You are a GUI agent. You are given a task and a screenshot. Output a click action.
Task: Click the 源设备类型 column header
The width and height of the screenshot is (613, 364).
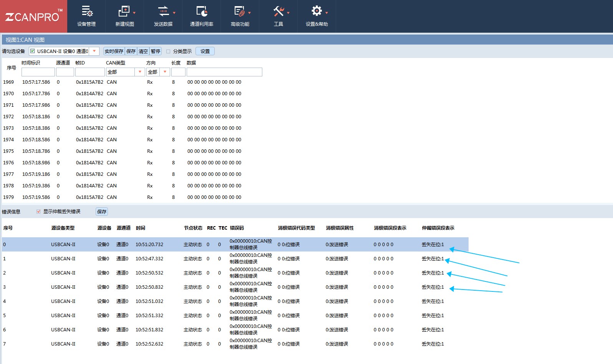coord(63,228)
